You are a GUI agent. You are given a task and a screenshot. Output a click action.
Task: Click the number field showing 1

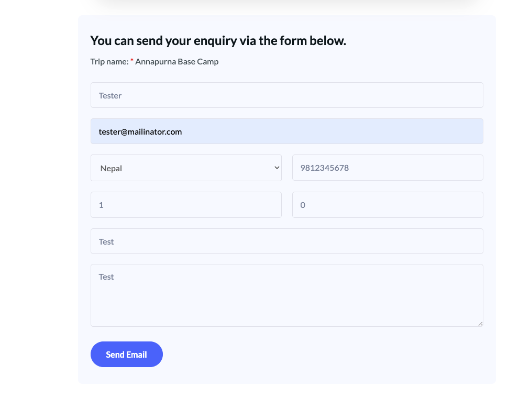(x=186, y=205)
